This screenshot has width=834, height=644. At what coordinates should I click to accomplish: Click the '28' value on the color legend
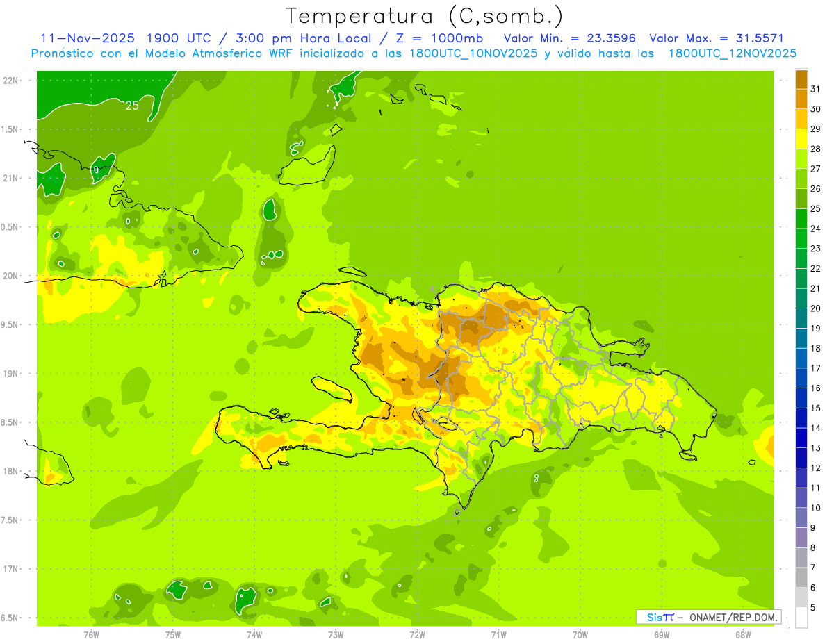[x=815, y=149]
